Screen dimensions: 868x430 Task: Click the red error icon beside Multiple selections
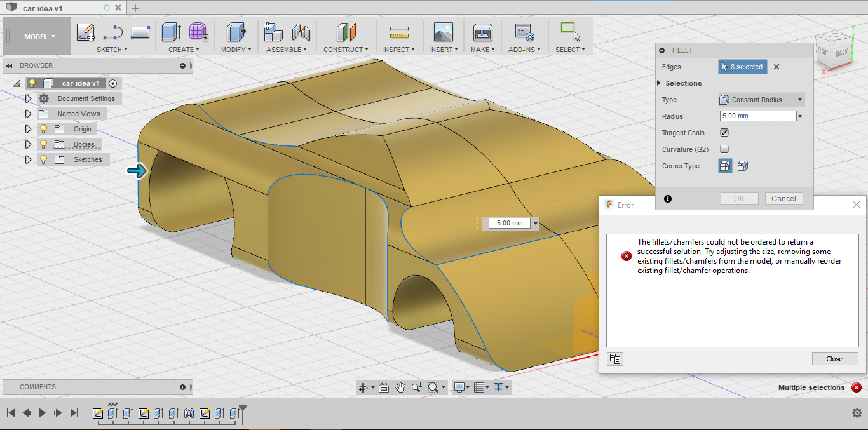(x=857, y=387)
